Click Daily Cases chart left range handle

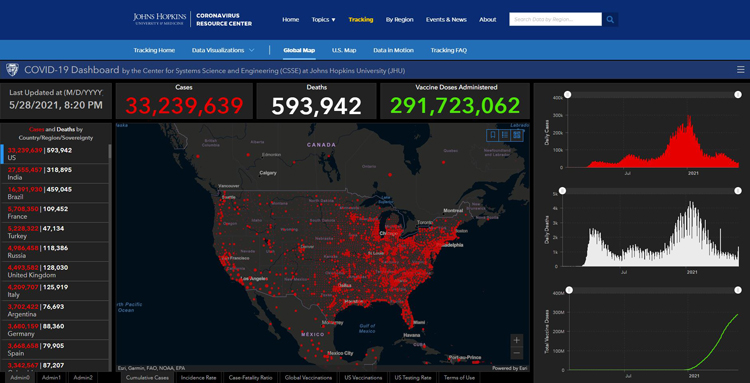(x=567, y=95)
